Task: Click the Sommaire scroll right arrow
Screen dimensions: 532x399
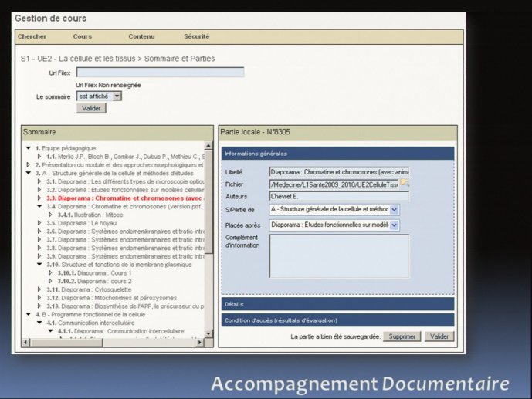Action: point(200,343)
